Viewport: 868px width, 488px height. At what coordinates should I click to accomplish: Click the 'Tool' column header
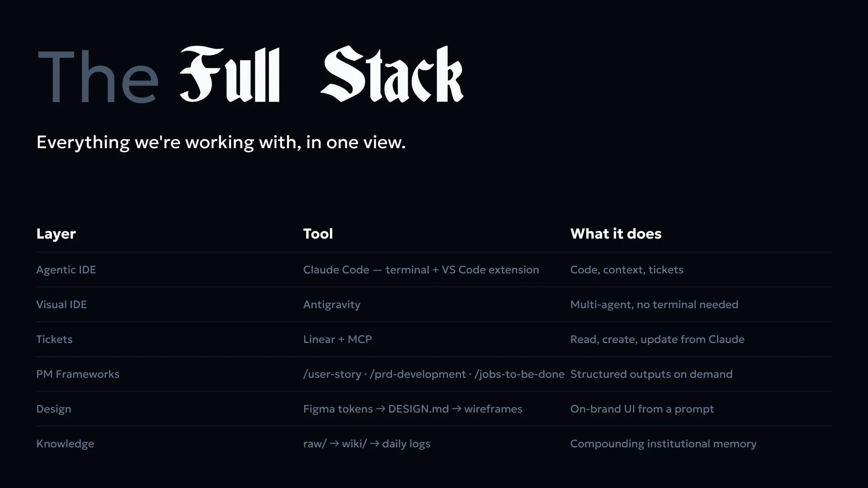[318, 234]
